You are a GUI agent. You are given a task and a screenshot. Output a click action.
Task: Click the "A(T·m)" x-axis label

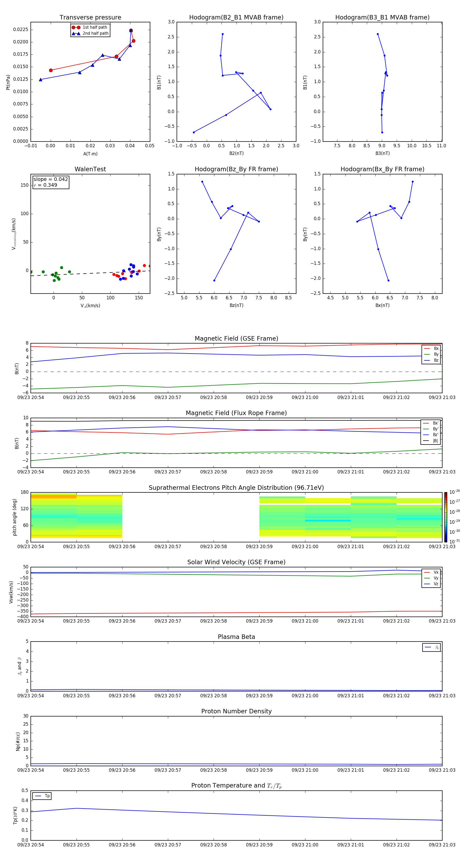(90, 154)
